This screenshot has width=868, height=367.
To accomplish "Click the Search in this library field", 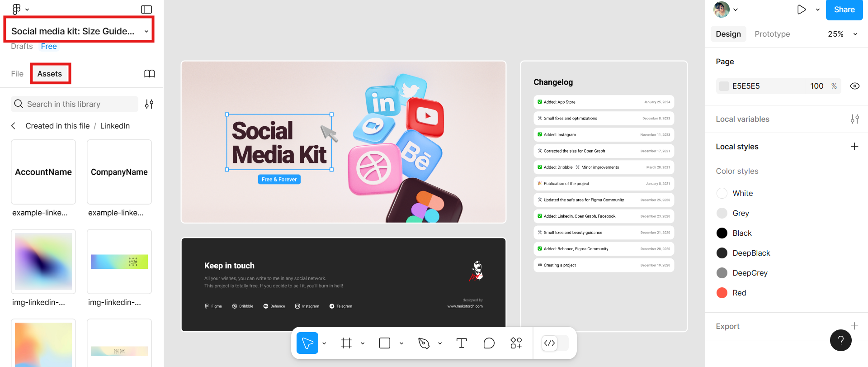I will point(75,104).
